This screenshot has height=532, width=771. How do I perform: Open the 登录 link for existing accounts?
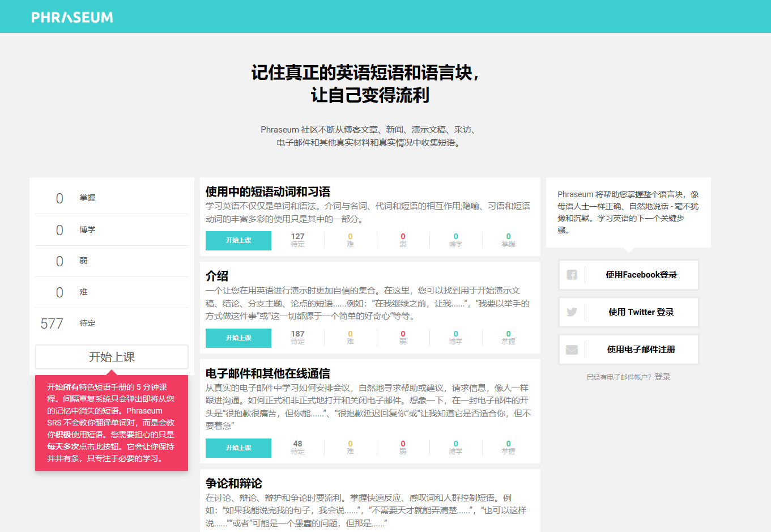(662, 377)
